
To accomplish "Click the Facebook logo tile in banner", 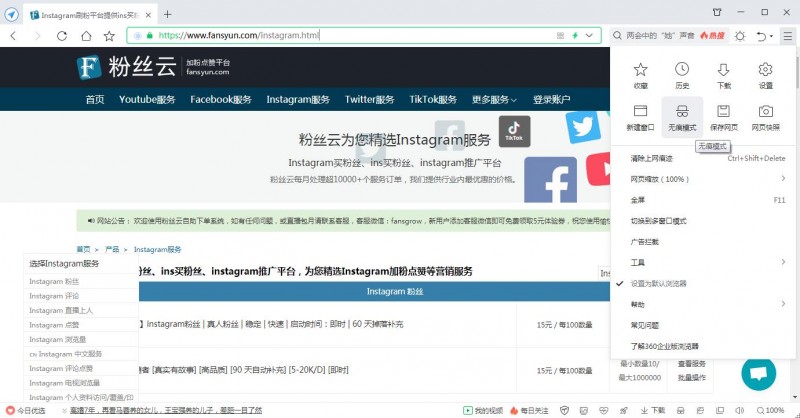I will pos(551,180).
